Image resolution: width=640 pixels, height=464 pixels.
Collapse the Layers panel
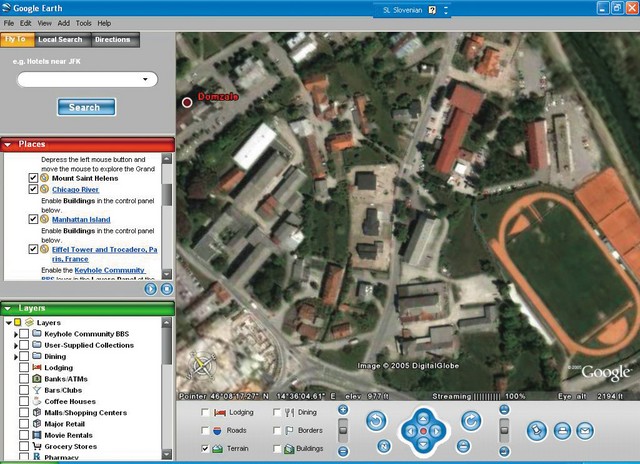tap(7, 309)
